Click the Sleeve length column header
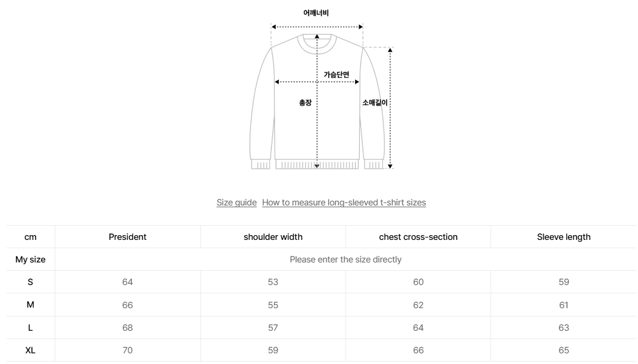 point(564,237)
